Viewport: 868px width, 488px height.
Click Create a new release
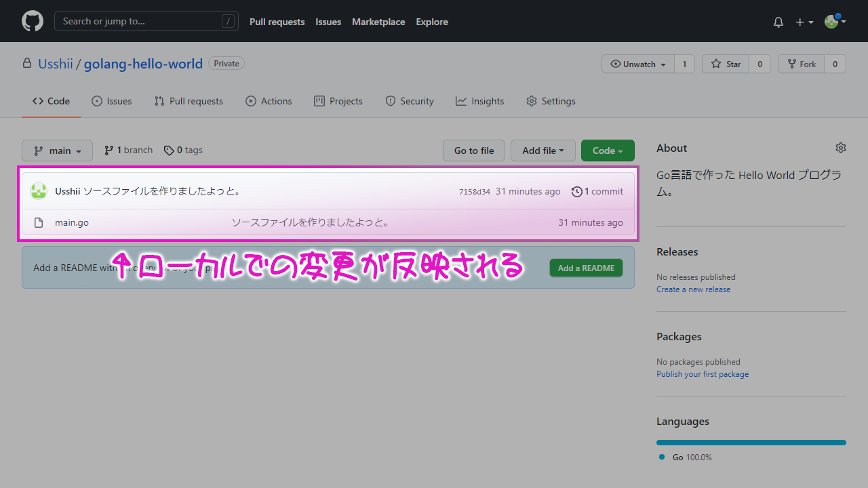coord(693,289)
